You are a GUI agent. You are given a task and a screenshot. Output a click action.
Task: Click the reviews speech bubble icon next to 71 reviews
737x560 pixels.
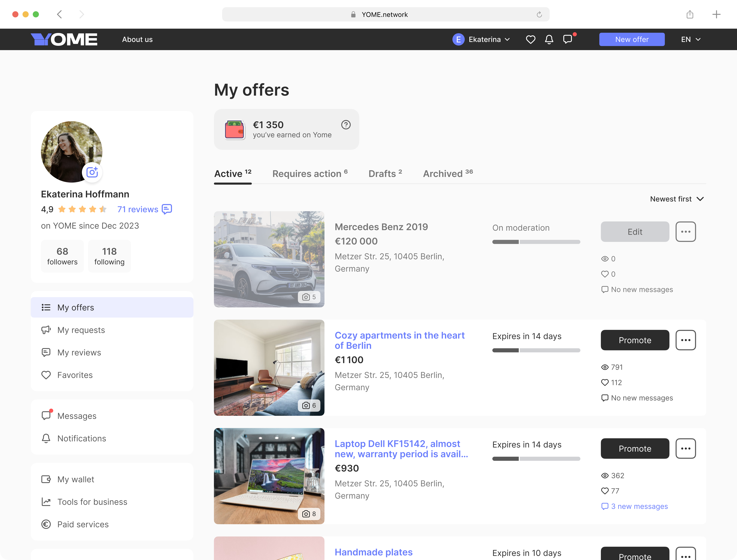click(x=167, y=209)
